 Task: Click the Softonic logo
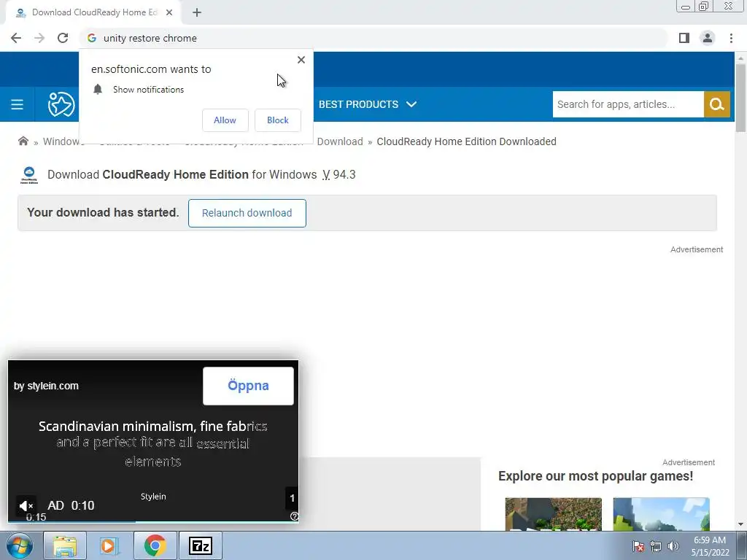tap(61, 104)
